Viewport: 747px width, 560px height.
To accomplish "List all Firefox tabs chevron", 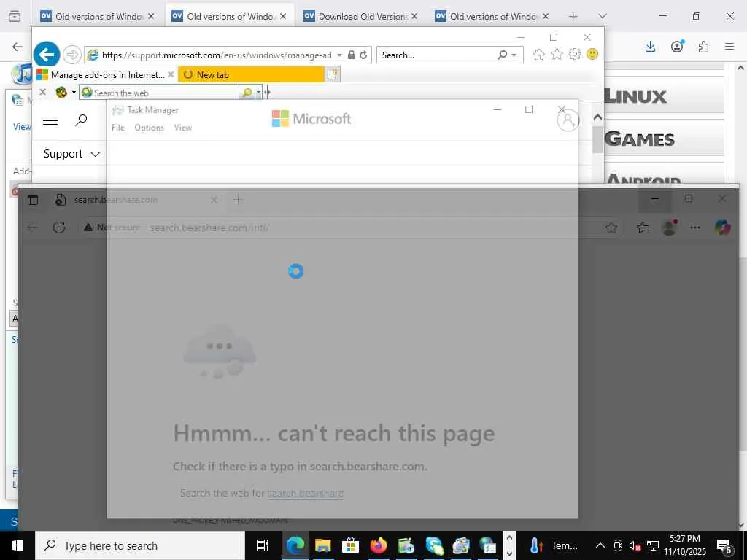I will click(602, 16).
